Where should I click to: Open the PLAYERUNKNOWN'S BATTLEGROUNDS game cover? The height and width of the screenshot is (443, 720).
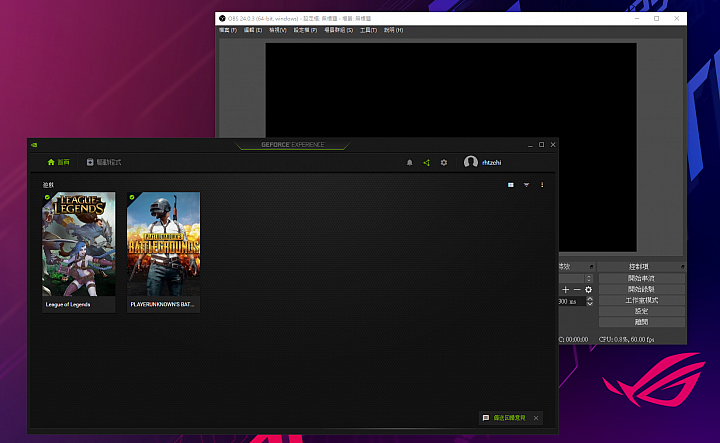pos(163,244)
